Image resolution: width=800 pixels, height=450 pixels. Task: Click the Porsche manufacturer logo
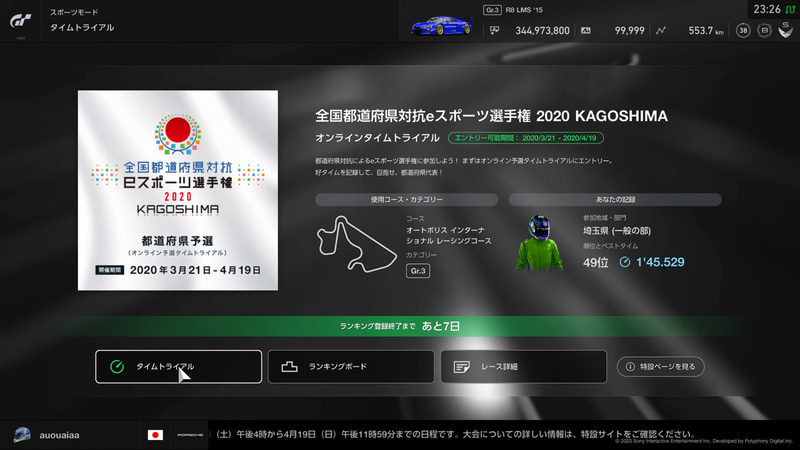tap(190, 435)
